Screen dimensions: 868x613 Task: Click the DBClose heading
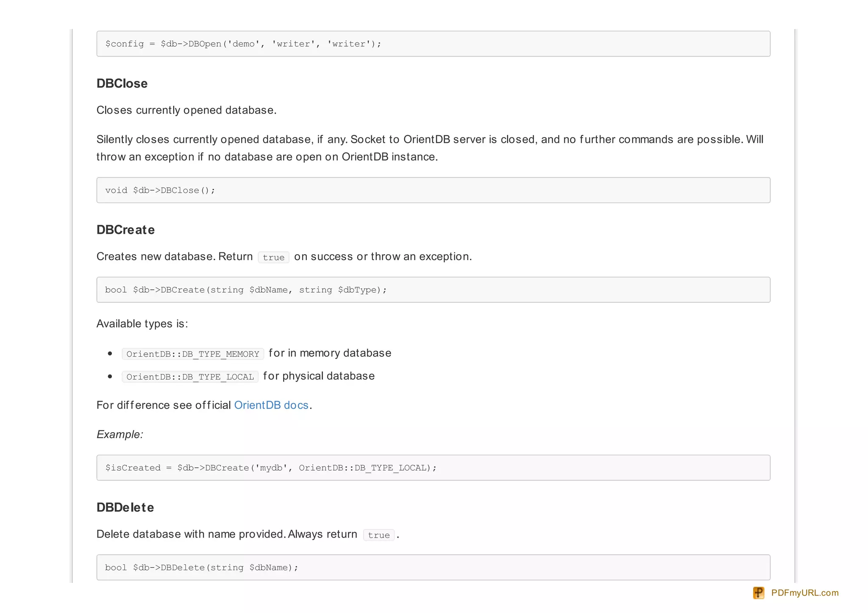click(x=122, y=83)
